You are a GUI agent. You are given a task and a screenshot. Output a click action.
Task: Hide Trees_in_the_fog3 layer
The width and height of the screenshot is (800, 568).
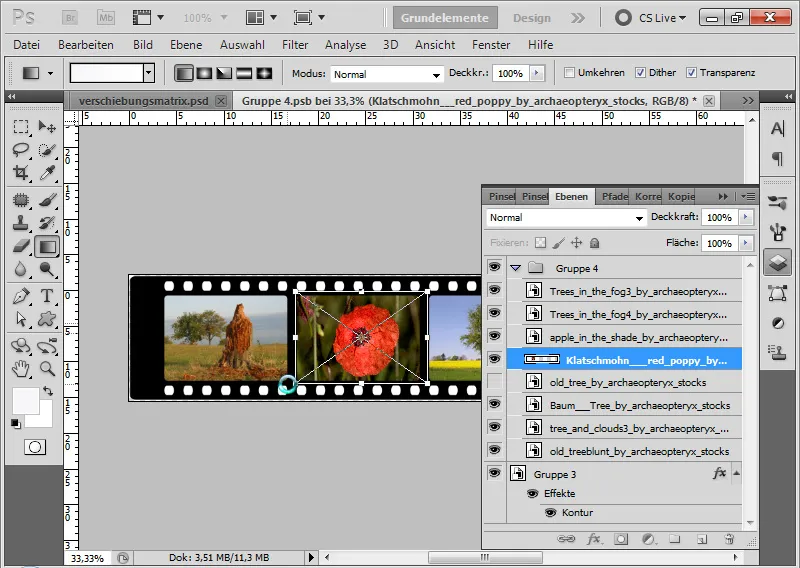[494, 290]
